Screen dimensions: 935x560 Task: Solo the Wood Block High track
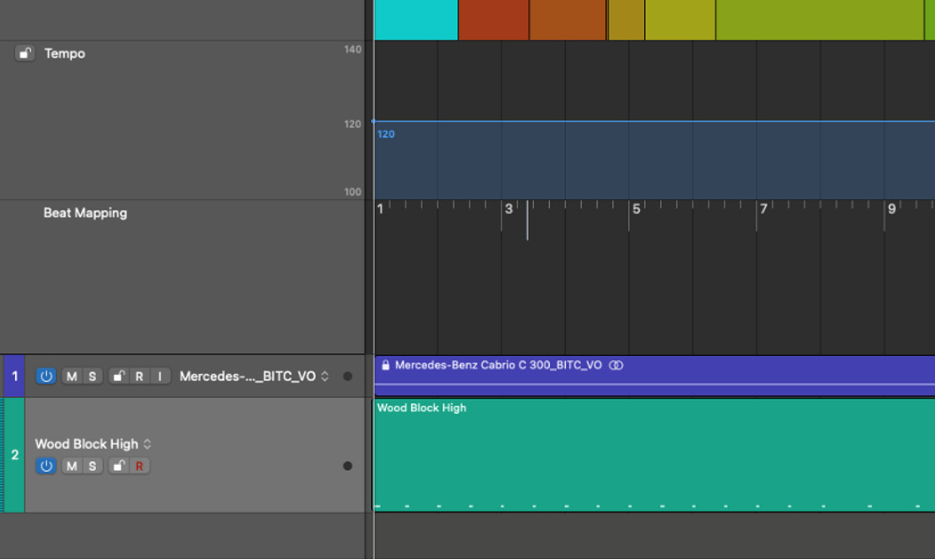(x=92, y=466)
